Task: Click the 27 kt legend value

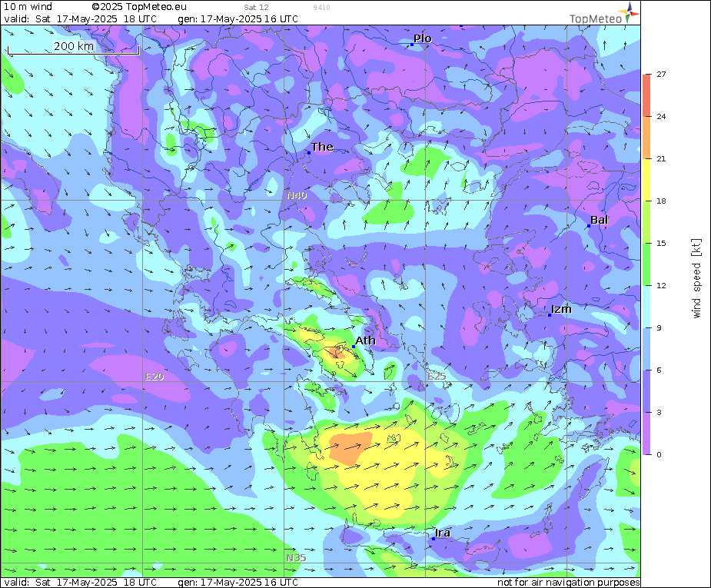Action: pyautogui.click(x=661, y=75)
